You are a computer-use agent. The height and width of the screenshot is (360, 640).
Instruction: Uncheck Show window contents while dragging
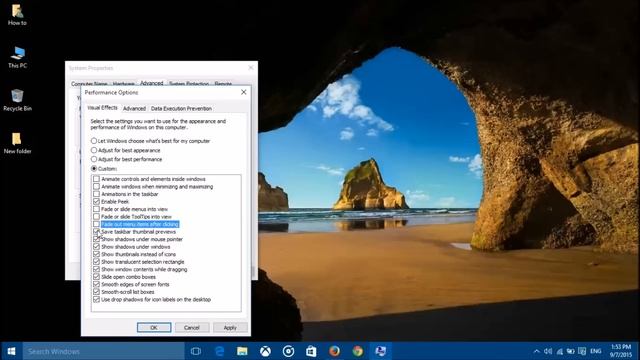[96, 269]
